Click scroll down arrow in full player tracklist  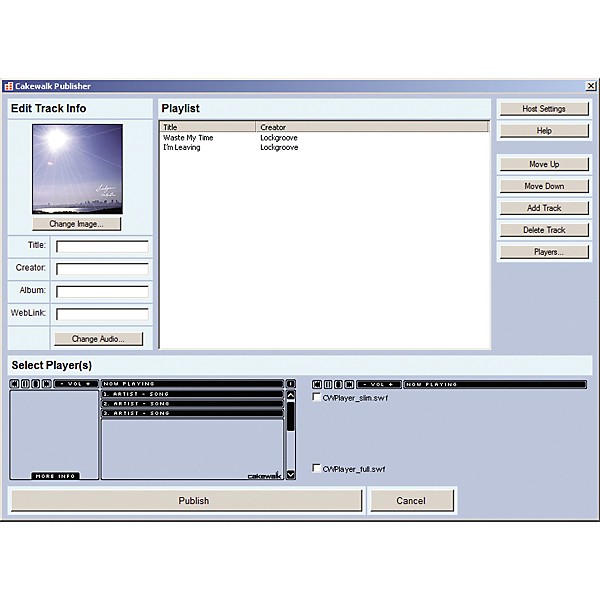pyautogui.click(x=291, y=474)
